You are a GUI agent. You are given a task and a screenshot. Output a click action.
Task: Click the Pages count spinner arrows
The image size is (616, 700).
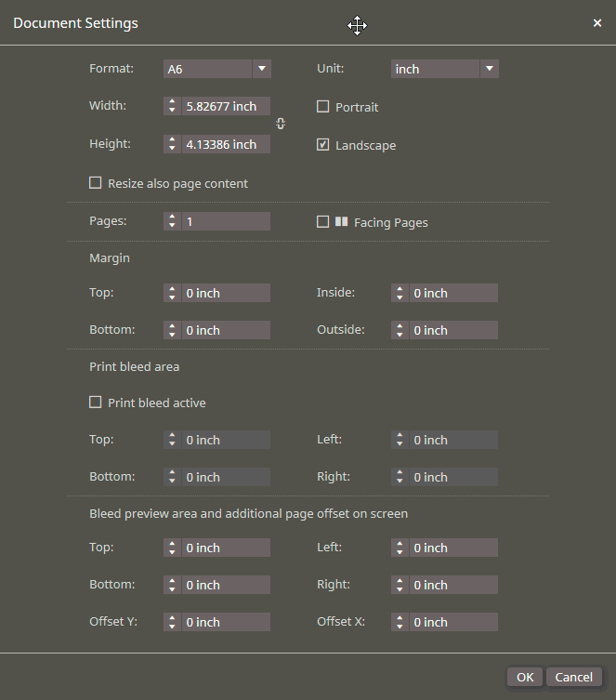click(x=172, y=221)
